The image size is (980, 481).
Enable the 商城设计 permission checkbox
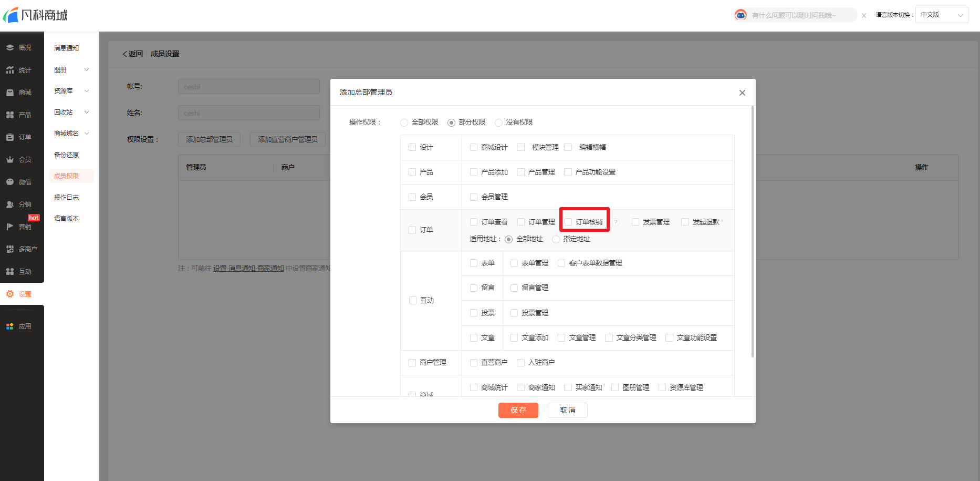474,148
